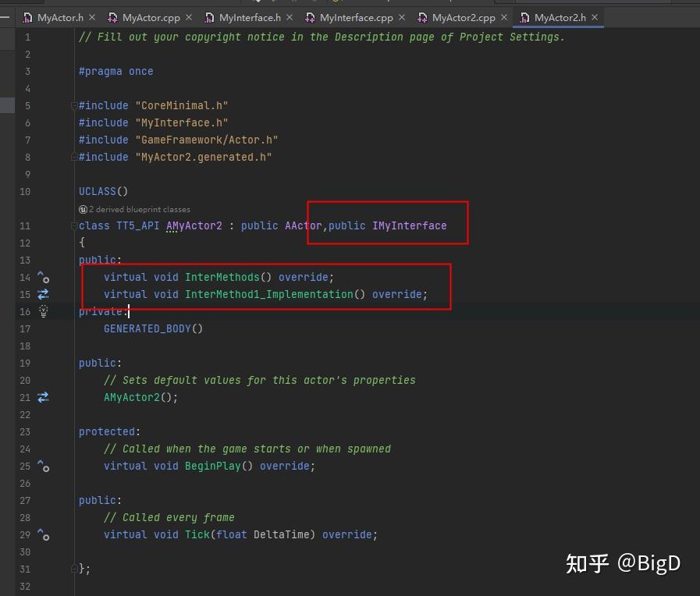Viewport: 700px width, 596px height.
Task: Close the MyActor2.h tab
Action: [595, 17]
